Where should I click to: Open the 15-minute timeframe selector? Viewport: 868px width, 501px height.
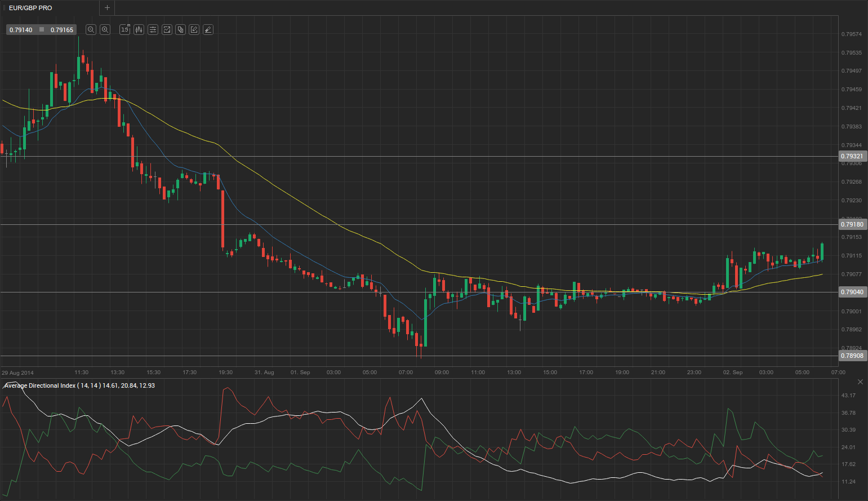pyautogui.click(x=124, y=30)
